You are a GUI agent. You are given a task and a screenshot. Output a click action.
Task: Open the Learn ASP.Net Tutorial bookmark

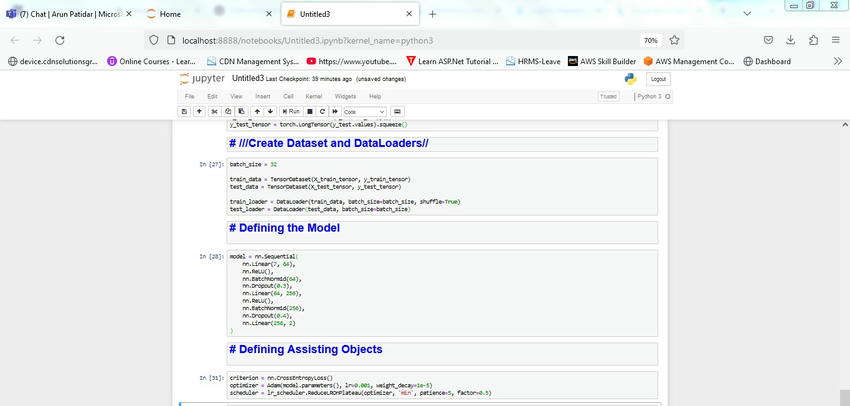452,61
